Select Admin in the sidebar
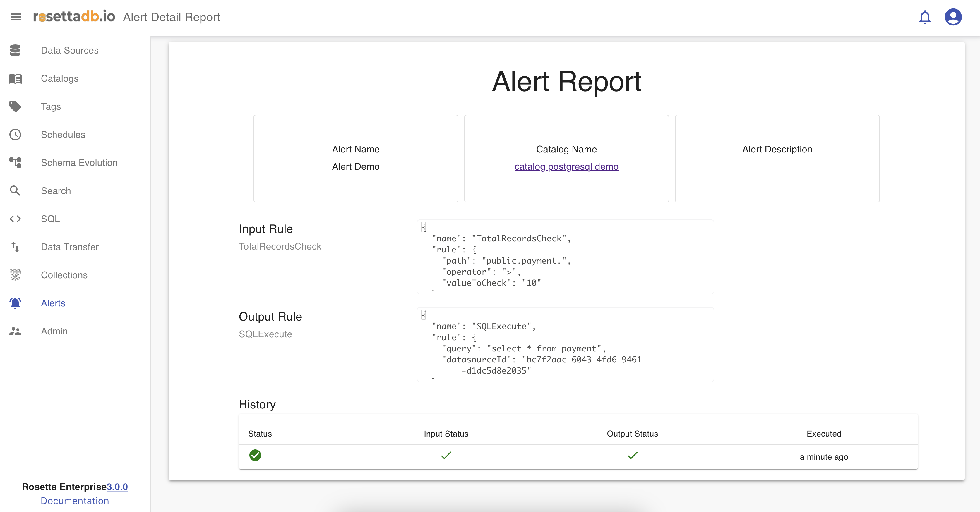Image resolution: width=980 pixels, height=512 pixels. pyautogui.click(x=54, y=331)
